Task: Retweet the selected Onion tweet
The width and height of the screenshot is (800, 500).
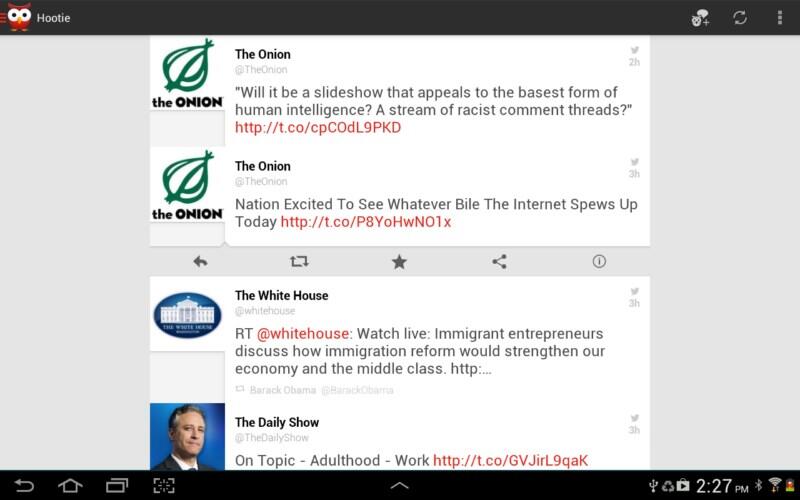Action: [299, 262]
